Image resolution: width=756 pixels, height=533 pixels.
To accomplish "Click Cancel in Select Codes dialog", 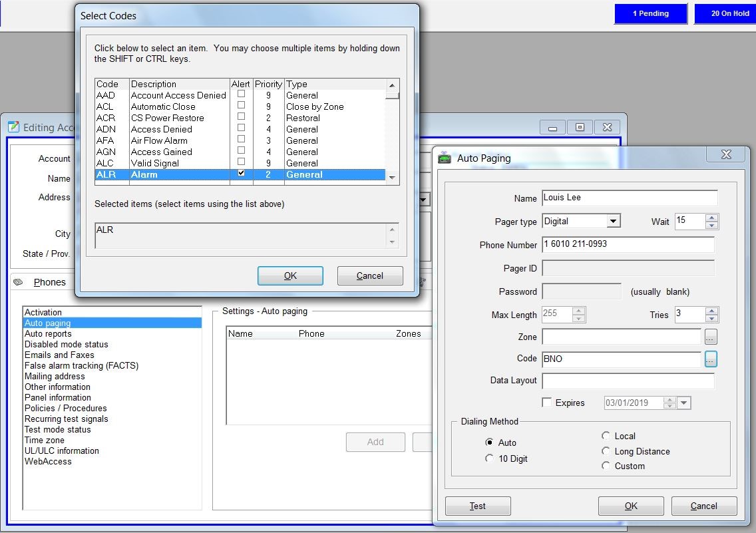I will pos(370,275).
